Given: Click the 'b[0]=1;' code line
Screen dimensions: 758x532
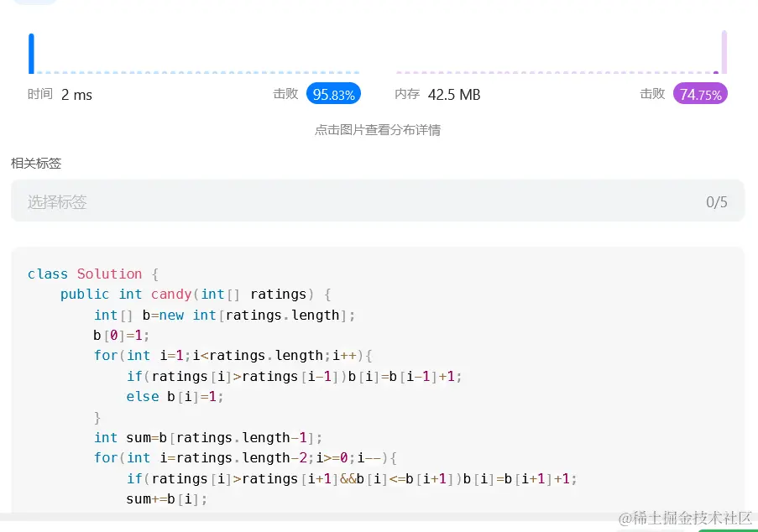Looking at the screenshot, I should pos(122,336).
